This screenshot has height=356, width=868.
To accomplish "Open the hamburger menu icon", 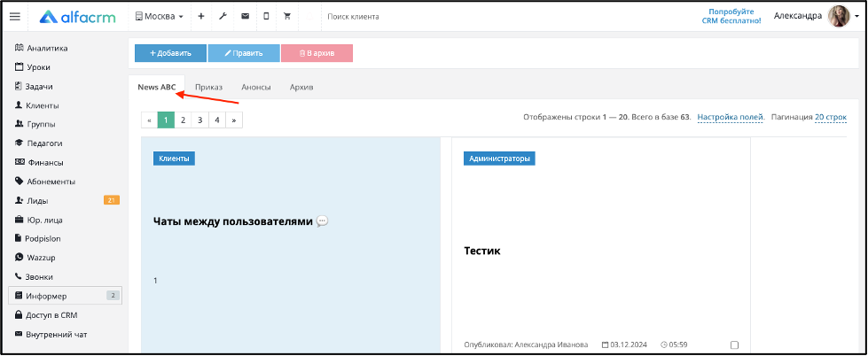I will pyautogui.click(x=15, y=17).
